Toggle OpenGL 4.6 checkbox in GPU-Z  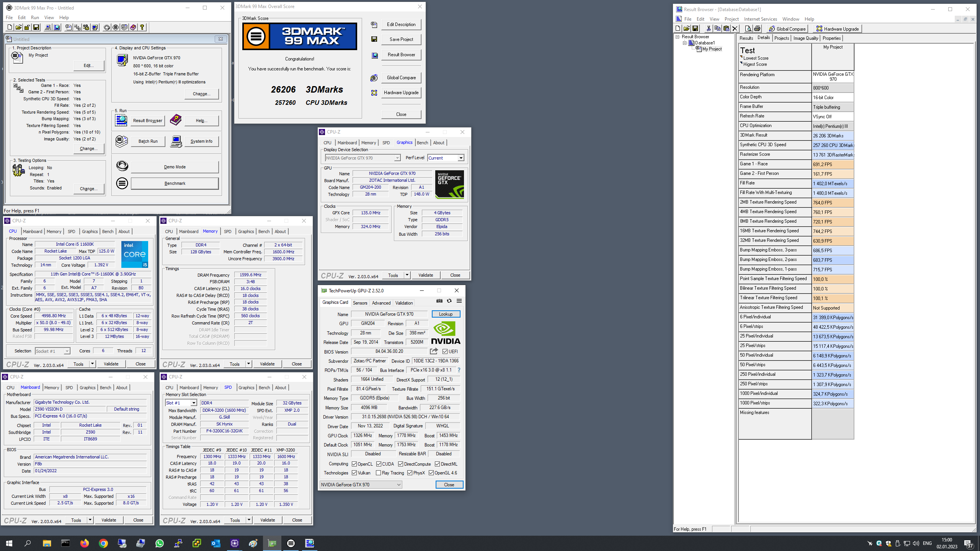click(x=431, y=473)
